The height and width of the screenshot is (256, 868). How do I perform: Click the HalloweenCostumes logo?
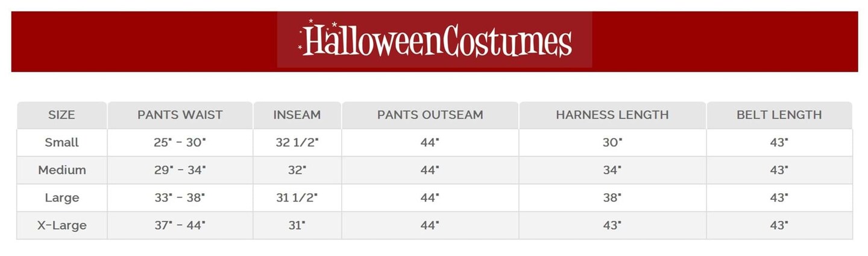(435, 40)
